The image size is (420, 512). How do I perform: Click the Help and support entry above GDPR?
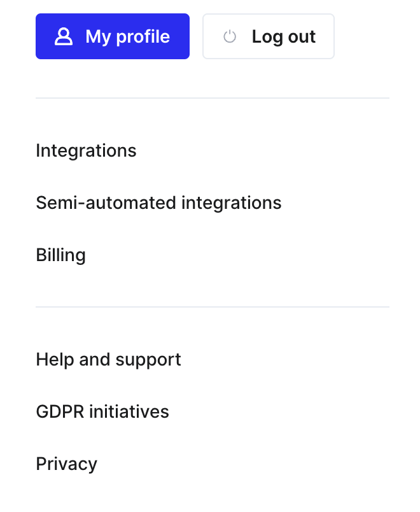point(108,360)
